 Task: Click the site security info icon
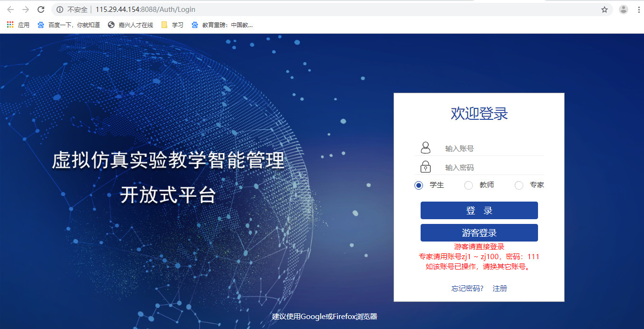point(60,10)
